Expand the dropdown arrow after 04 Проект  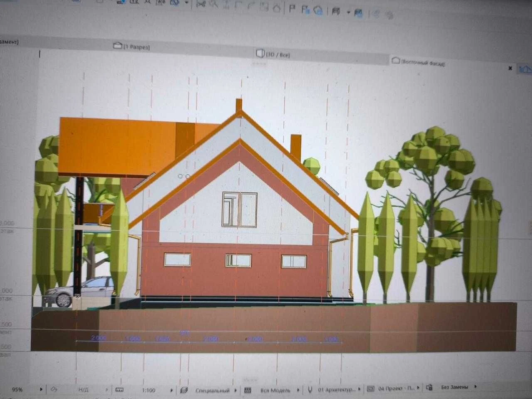tap(418, 387)
